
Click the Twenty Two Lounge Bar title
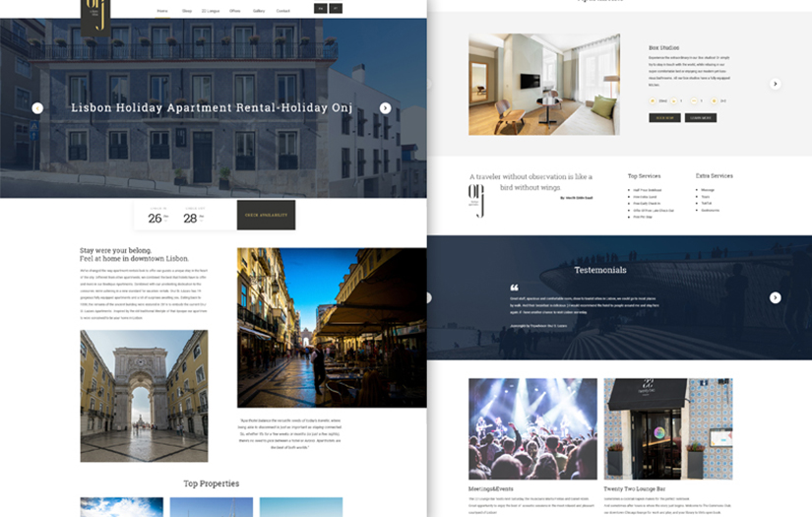pyautogui.click(x=635, y=489)
